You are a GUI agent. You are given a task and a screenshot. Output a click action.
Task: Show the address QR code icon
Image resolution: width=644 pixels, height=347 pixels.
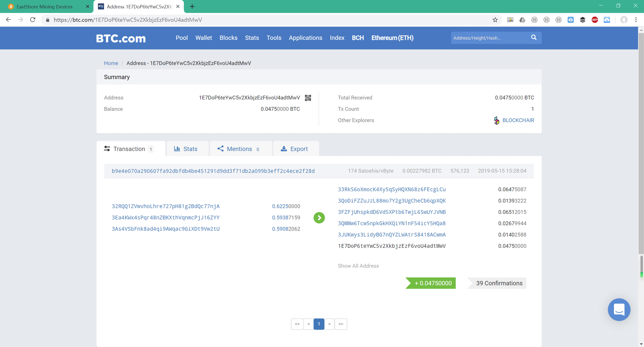click(x=308, y=98)
